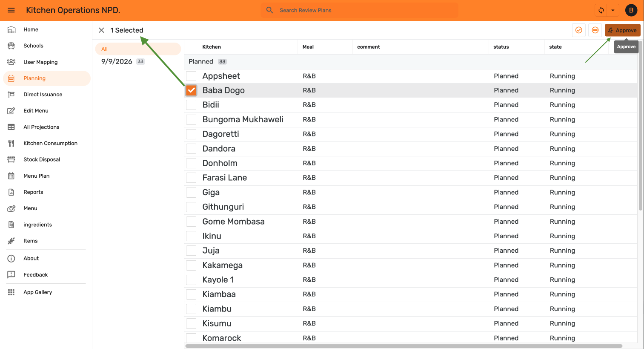Click the App Gallery grid icon
Viewport: 644px width, 349px height.
point(11,292)
